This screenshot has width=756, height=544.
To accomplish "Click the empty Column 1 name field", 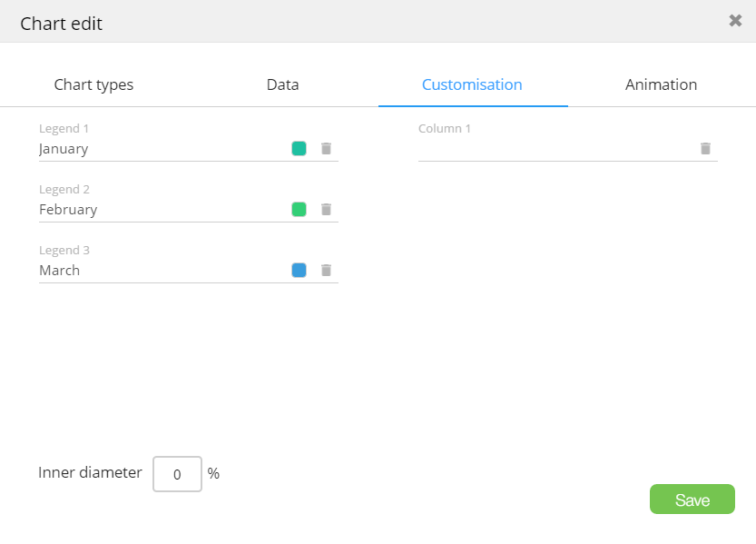I will (x=554, y=149).
